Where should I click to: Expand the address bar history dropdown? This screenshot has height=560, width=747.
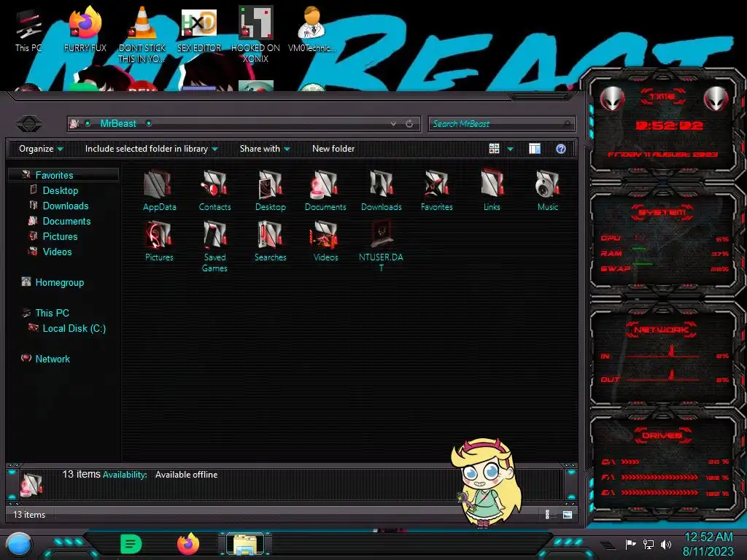tap(393, 124)
